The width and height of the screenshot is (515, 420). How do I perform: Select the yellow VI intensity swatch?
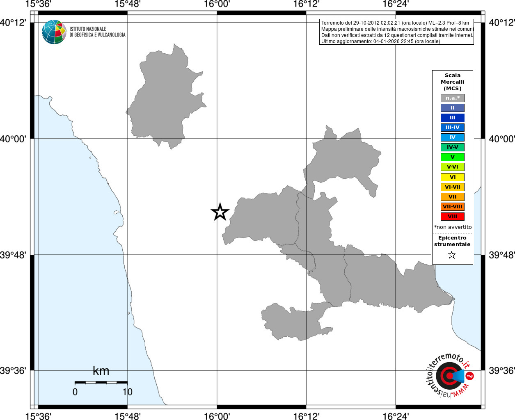pos(453,177)
